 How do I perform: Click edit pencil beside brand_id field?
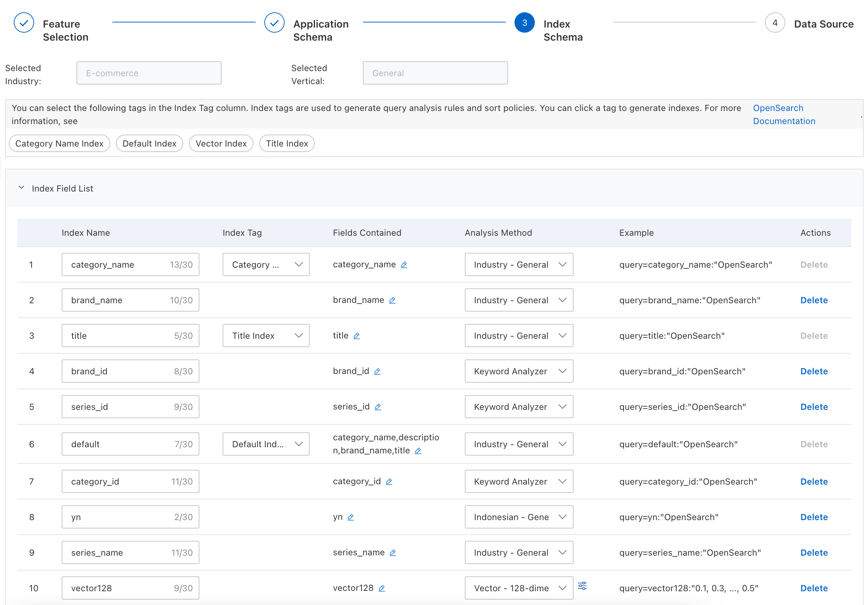point(377,371)
